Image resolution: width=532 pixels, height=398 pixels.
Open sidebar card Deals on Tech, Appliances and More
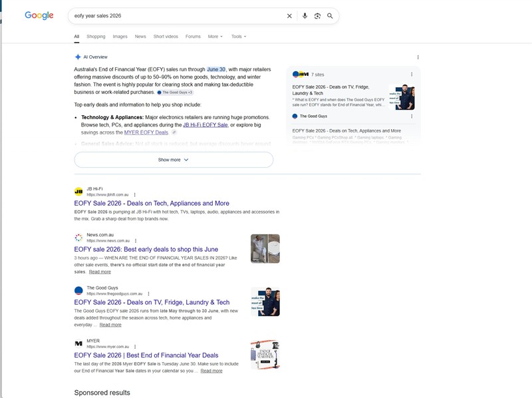tap(346, 130)
